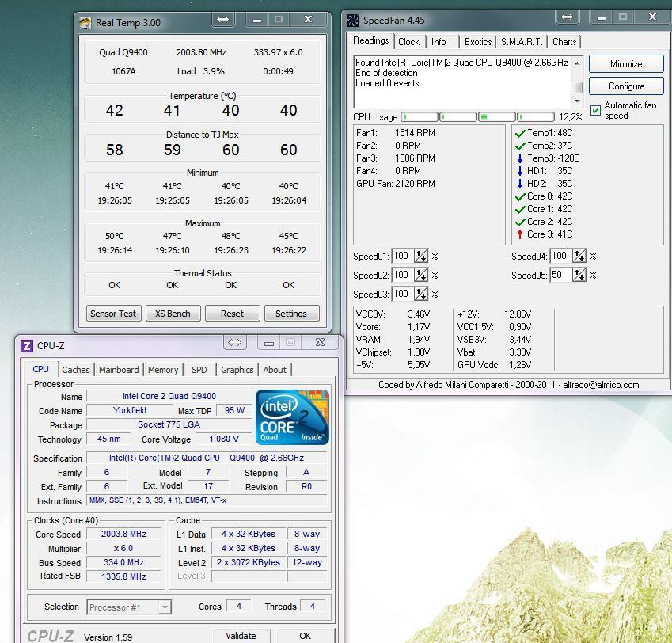Click the Real Temp flame app icon
672x643 pixels.
(85, 23)
